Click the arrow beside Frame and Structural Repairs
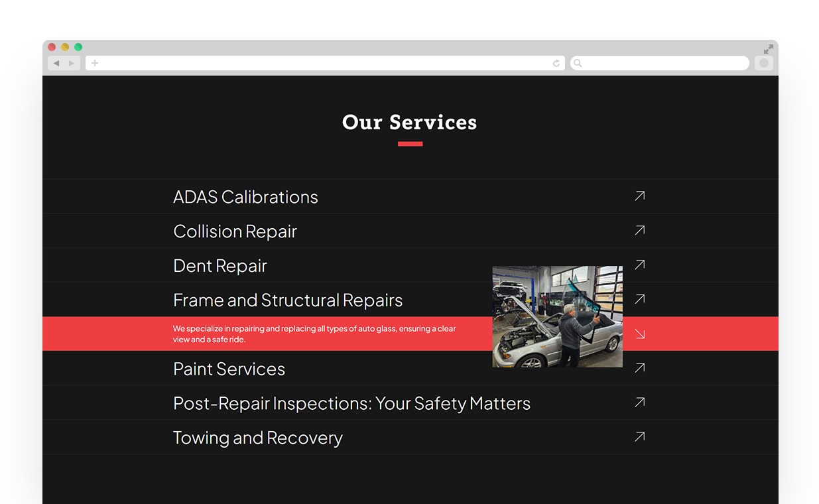This screenshot has height=504, width=819. tap(639, 300)
